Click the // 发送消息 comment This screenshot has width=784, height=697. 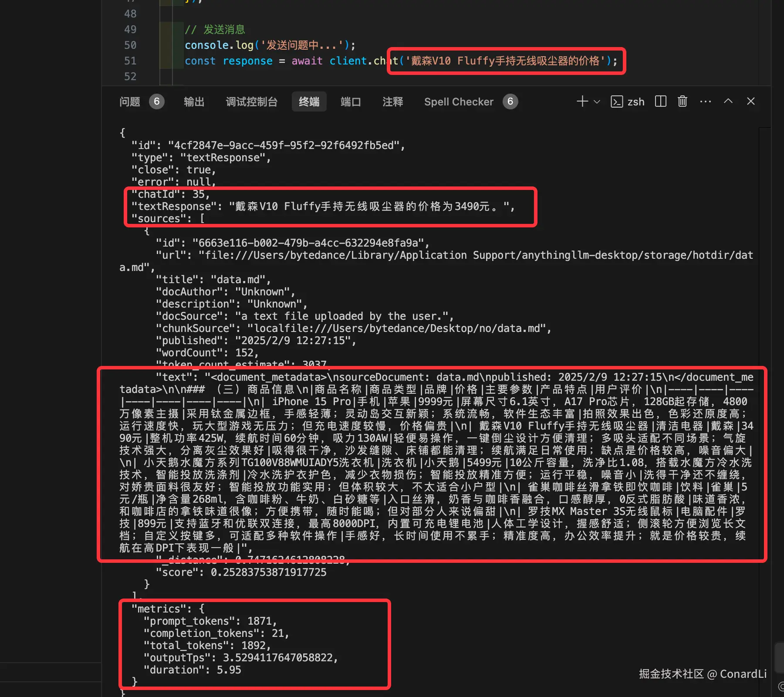click(215, 30)
